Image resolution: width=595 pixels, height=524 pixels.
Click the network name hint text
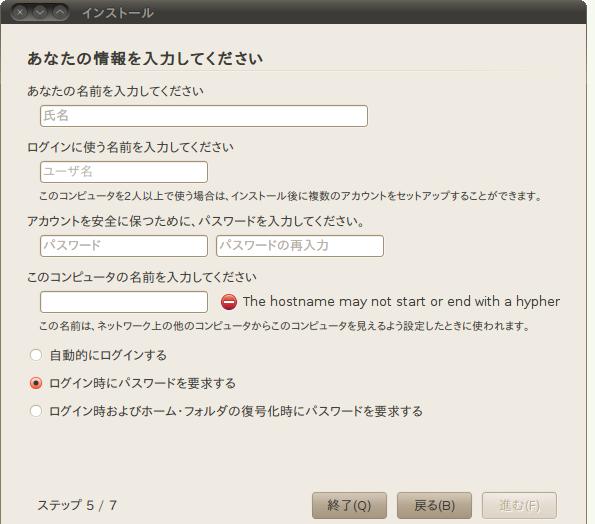[x=285, y=326]
